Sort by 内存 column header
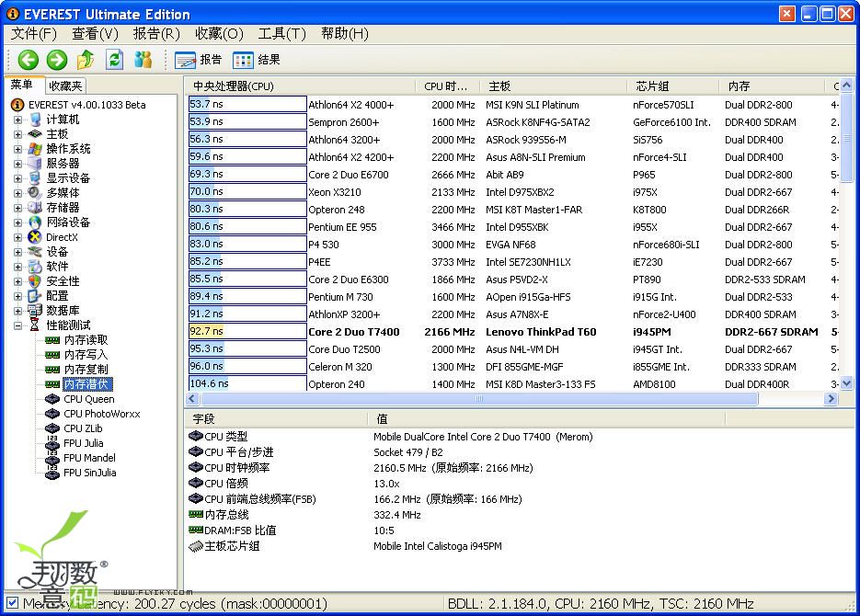The width and height of the screenshot is (860, 616). tap(772, 86)
